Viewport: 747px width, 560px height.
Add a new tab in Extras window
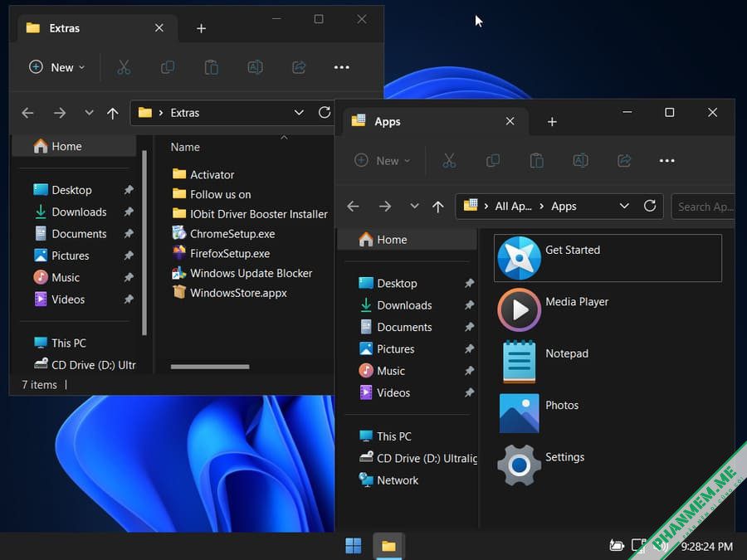[201, 28]
